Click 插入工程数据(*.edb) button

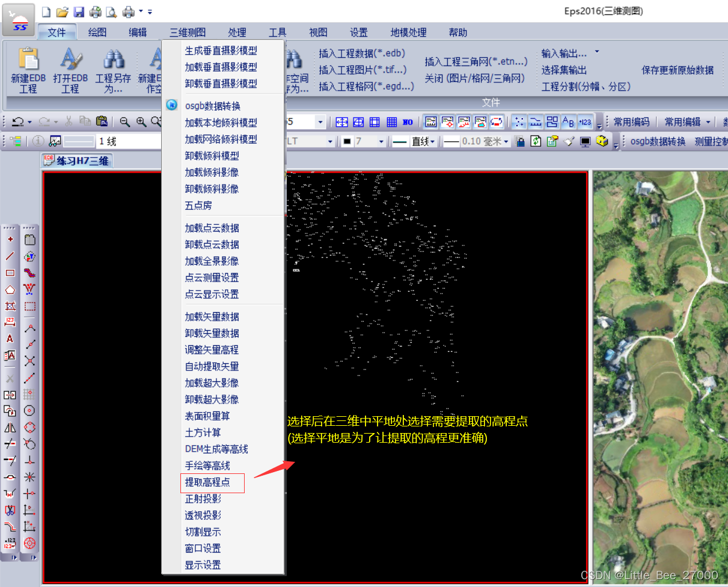click(x=362, y=53)
